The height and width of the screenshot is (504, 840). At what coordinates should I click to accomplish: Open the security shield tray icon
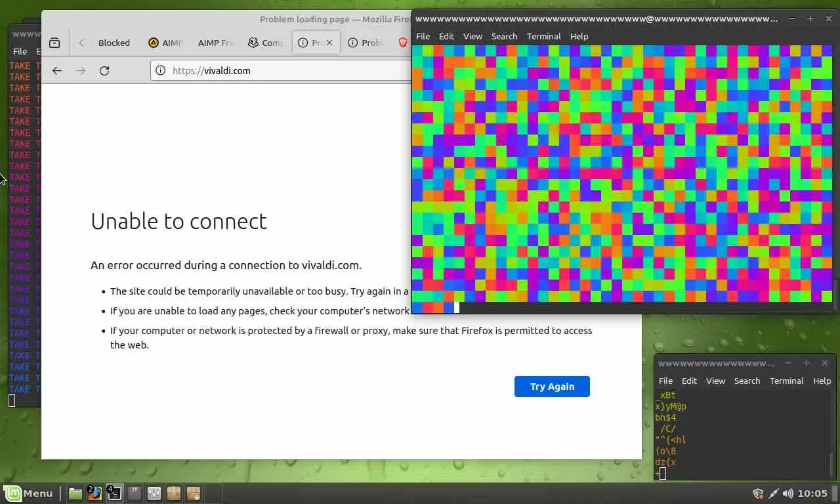tap(758, 493)
